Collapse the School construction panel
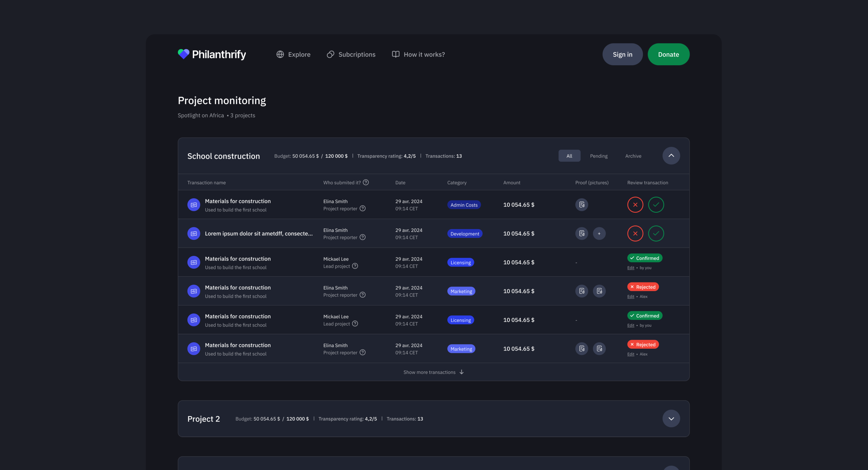The width and height of the screenshot is (868, 470). (x=671, y=156)
